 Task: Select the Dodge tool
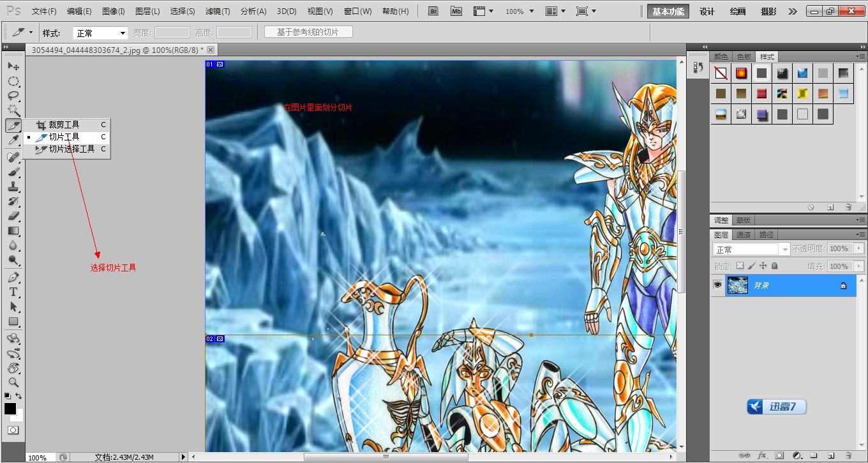point(13,260)
